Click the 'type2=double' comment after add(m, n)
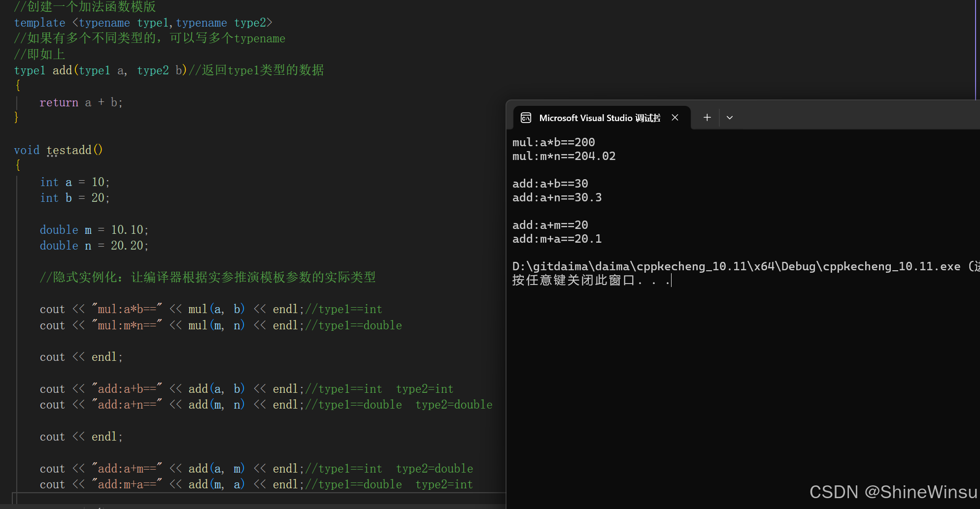980x509 pixels. coord(453,405)
